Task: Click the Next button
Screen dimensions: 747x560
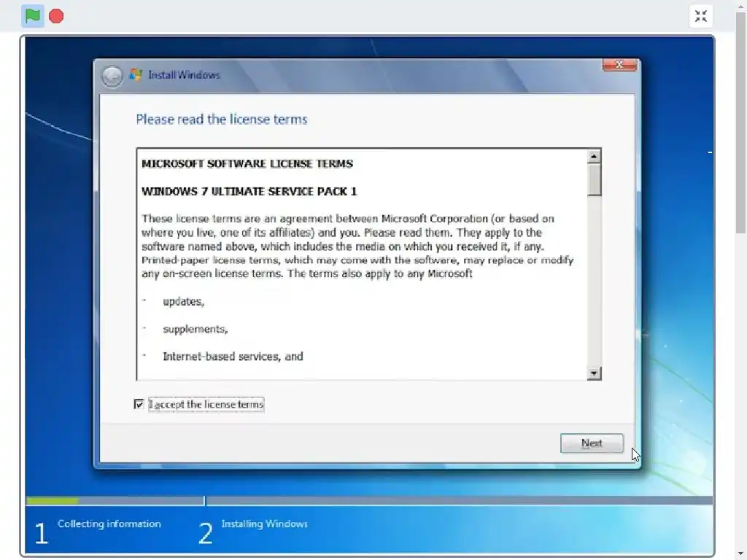Action: pyautogui.click(x=592, y=443)
